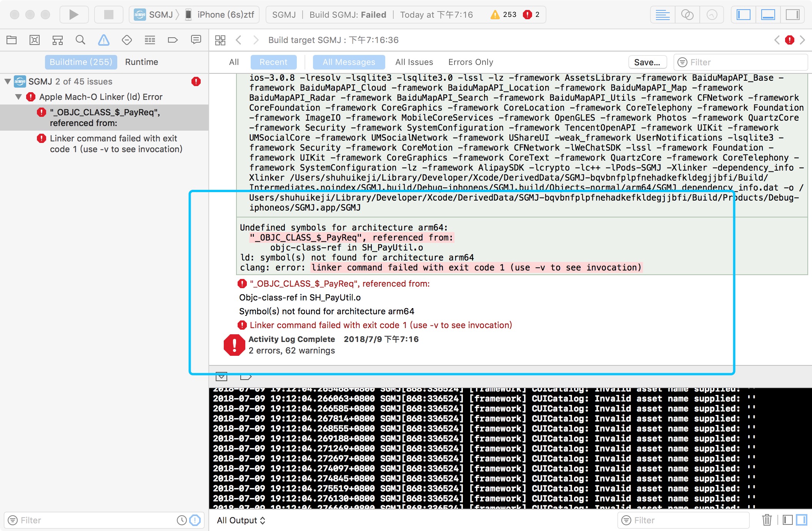812x531 pixels.
Task: Select the "_OBJC_CLASS_$_PayReq" issue in navigator
Action: coord(104,118)
